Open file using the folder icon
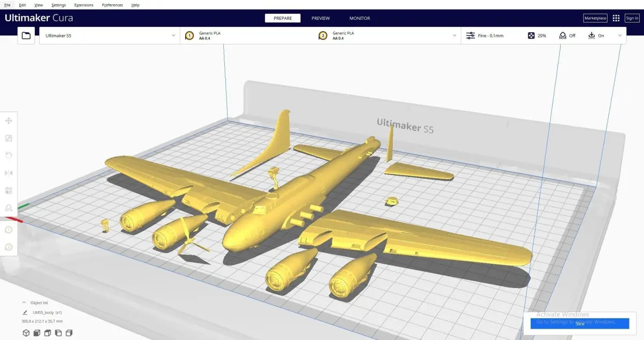This screenshot has height=340, width=644. [26, 35]
